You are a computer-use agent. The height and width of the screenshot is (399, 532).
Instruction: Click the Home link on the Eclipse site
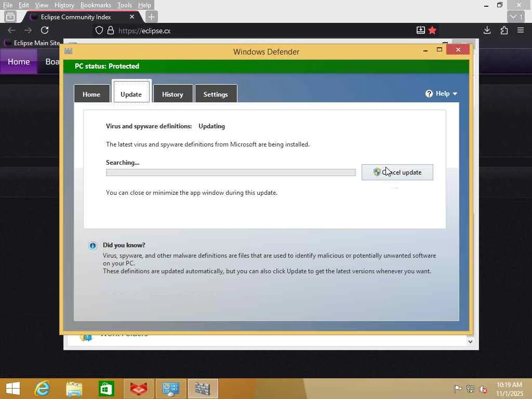click(19, 61)
